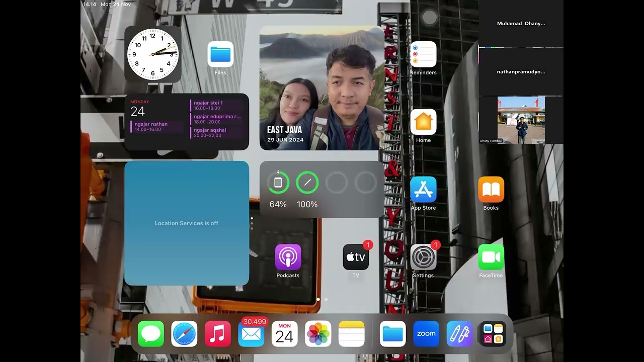The width and height of the screenshot is (644, 362).
Task: Open Mail with 30.499 badge
Action: (x=251, y=334)
